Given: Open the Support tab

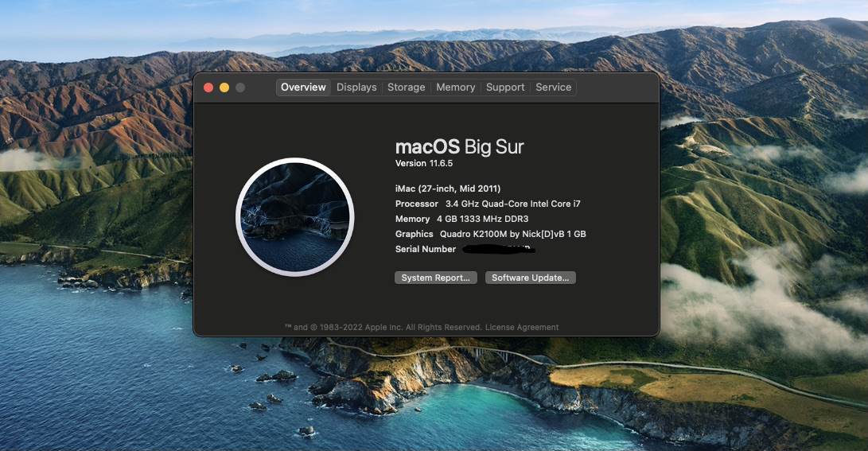Looking at the screenshot, I should 505,87.
